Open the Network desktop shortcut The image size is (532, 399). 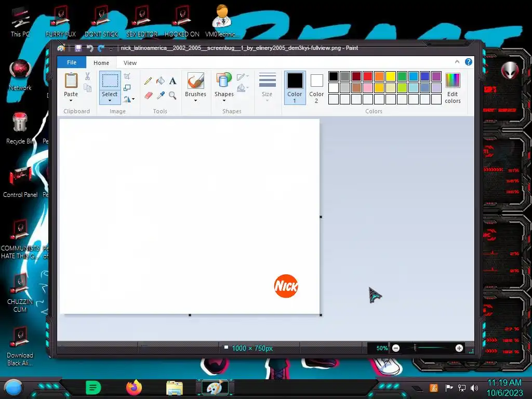click(20, 75)
